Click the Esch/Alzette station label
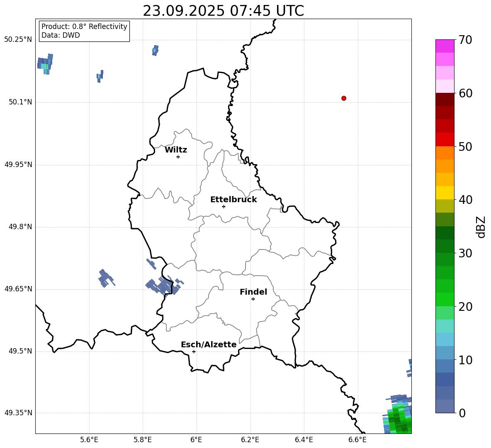Viewport: 491px width, 448px height. pos(209,344)
